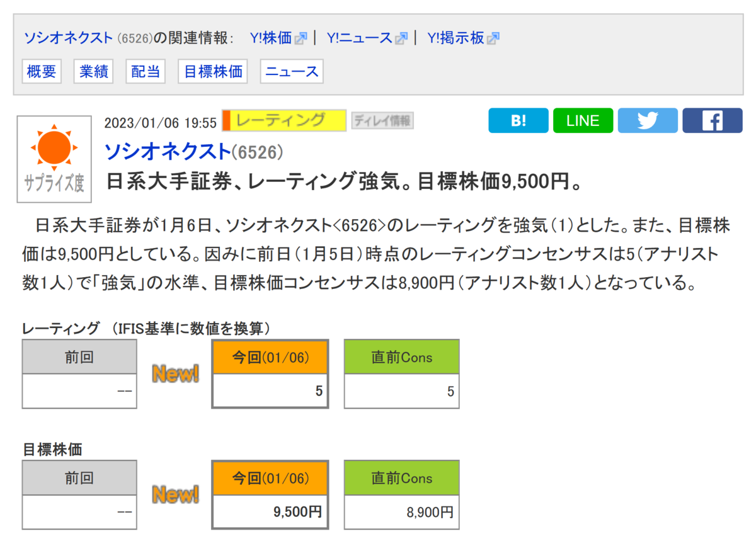Image resolution: width=756 pixels, height=539 pixels.
Task: Share the article on LINE
Action: 583,120
